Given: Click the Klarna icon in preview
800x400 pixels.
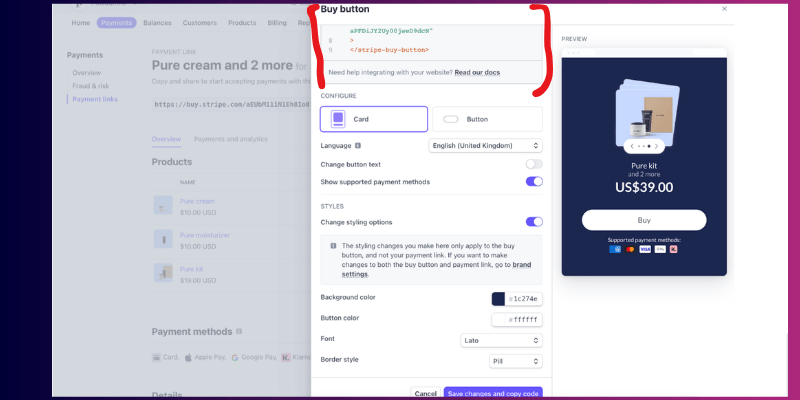Looking at the screenshot, I should 673,249.
